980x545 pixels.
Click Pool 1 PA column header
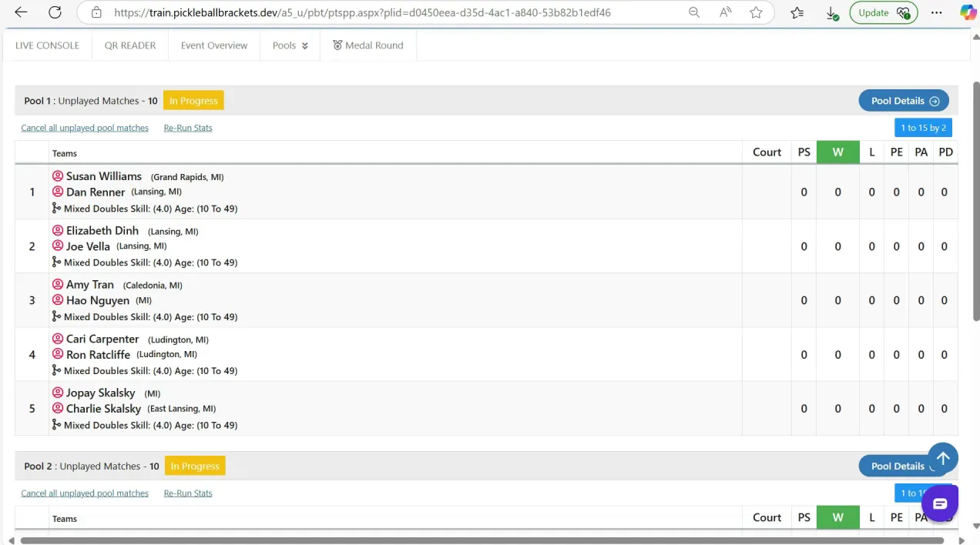coord(921,152)
